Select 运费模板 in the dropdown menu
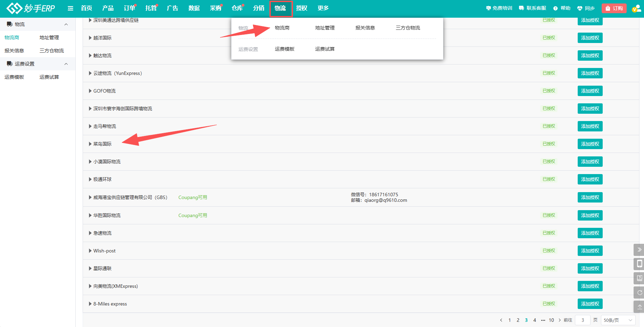The width and height of the screenshot is (644, 327). 285,49
